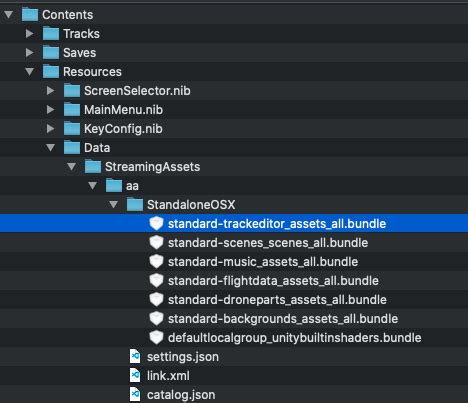The width and height of the screenshot is (468, 403).
Task: Select the settings.json file name
Action: tap(183, 357)
